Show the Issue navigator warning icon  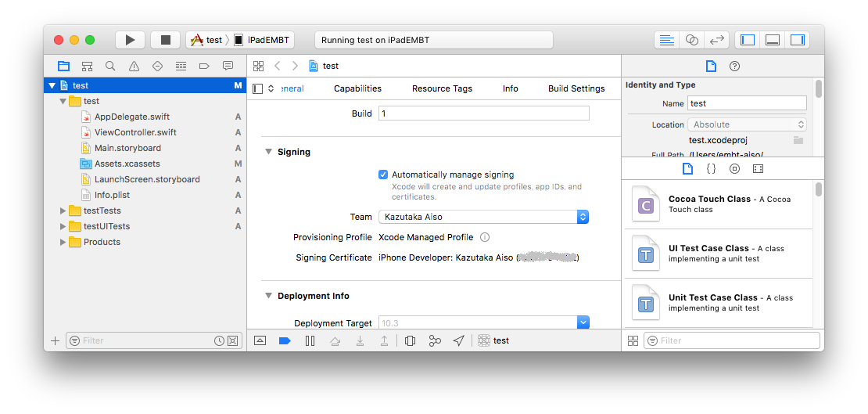(134, 66)
